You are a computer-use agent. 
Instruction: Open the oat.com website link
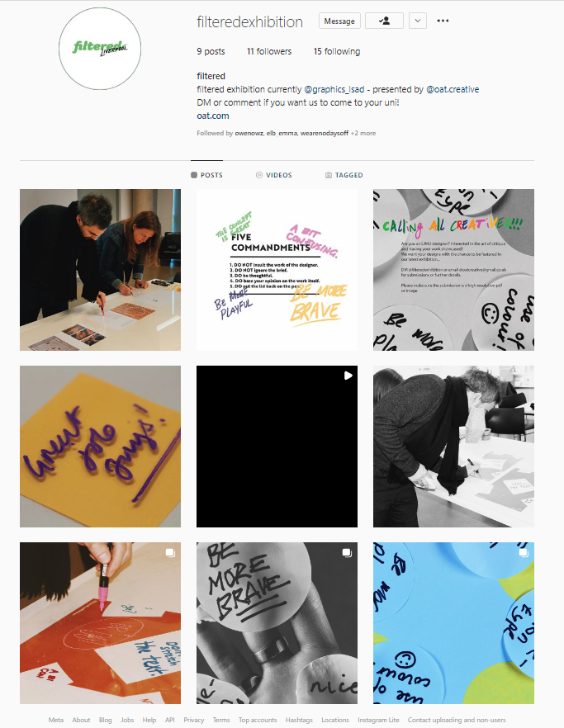[x=213, y=116]
